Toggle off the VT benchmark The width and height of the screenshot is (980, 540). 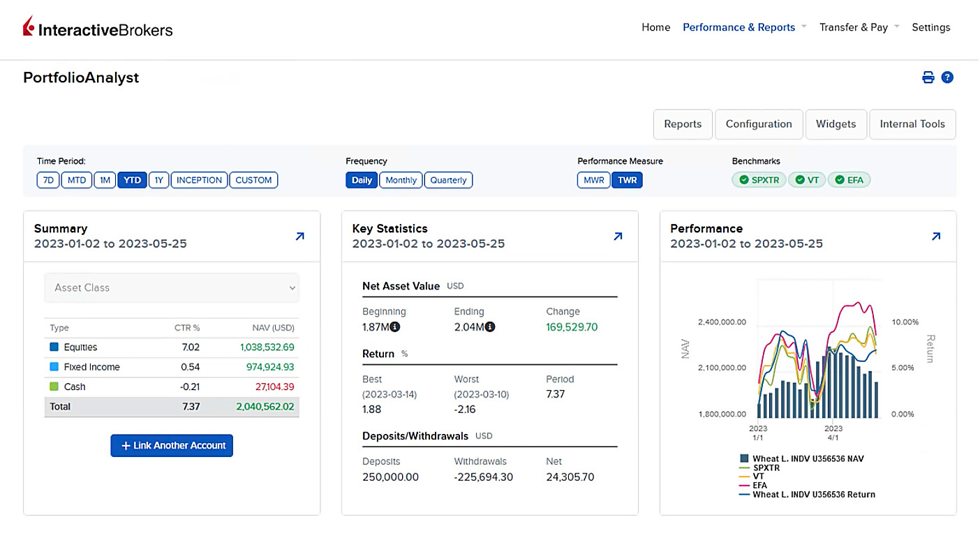pyautogui.click(x=807, y=179)
